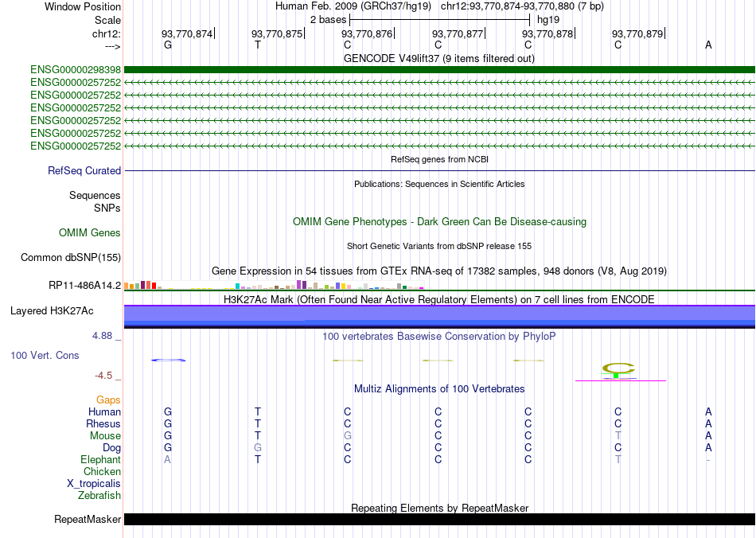This screenshot has width=756, height=538.
Task: Click the faded G in the Mouse alignment row
Action: pyautogui.click(x=348, y=436)
